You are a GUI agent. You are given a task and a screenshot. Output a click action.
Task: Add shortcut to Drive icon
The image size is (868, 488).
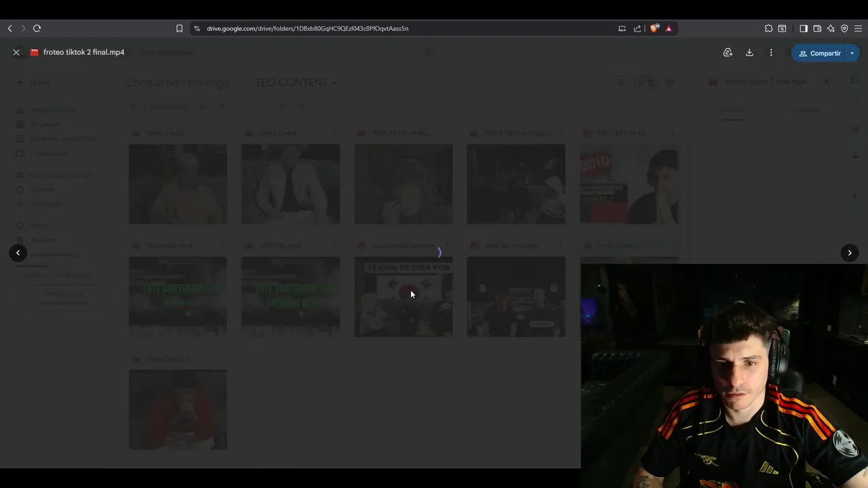pos(728,53)
